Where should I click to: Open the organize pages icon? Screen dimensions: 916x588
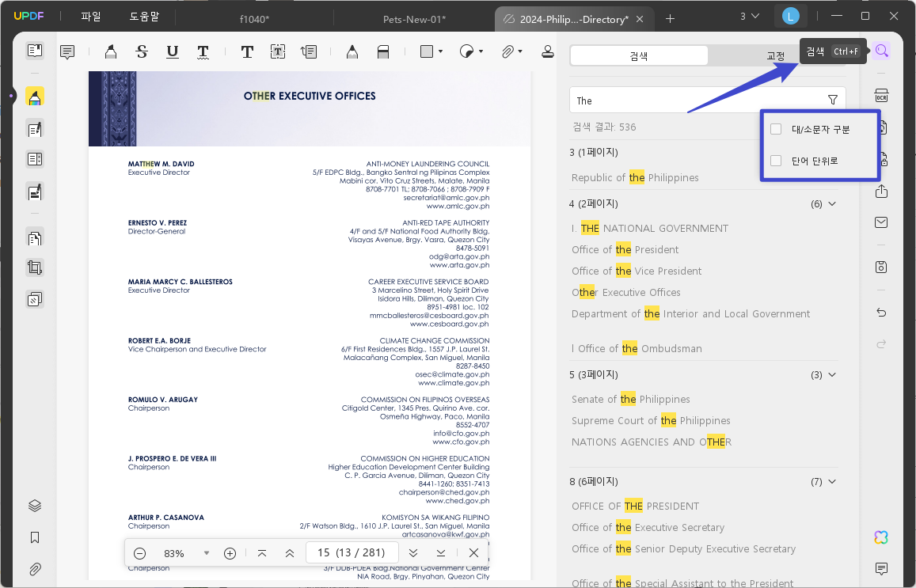coord(35,238)
